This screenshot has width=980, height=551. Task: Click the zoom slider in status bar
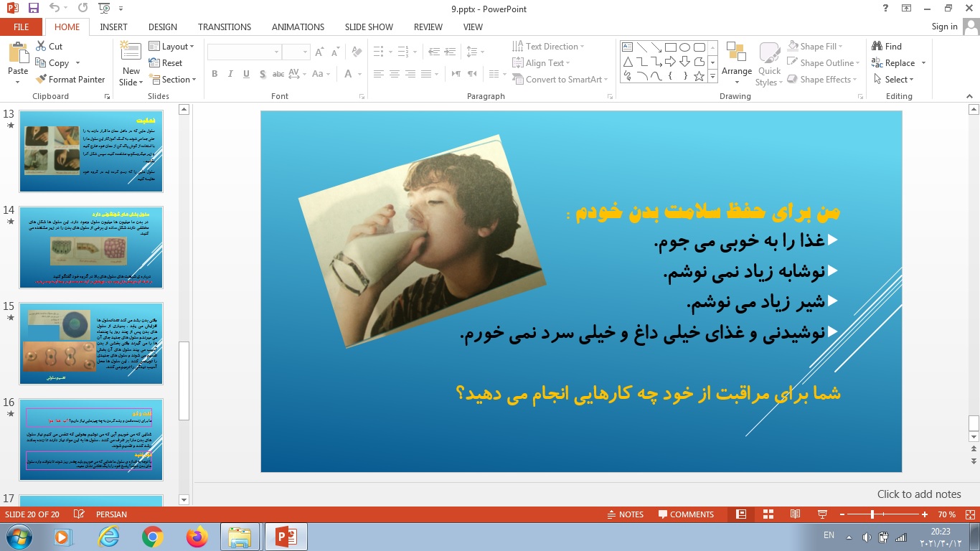[872, 514]
